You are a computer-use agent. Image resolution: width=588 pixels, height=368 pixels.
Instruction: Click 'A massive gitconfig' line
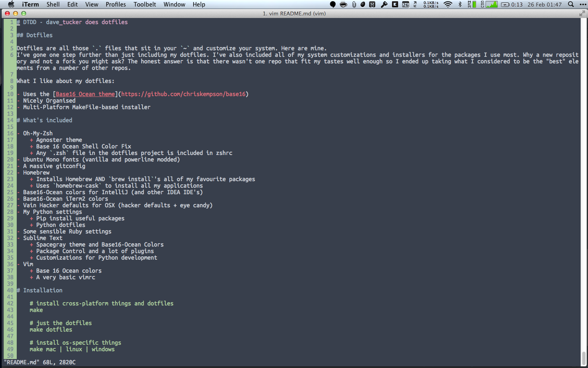pyautogui.click(x=54, y=166)
